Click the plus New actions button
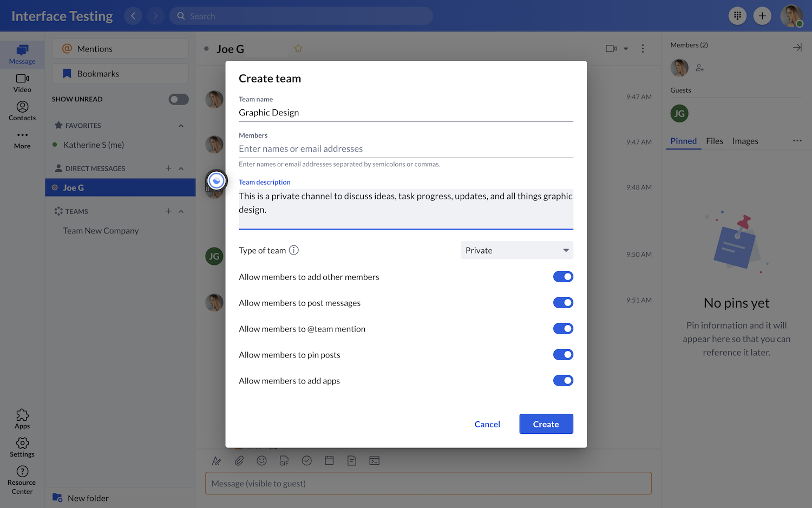Image resolution: width=812 pixels, height=508 pixels. point(762,16)
